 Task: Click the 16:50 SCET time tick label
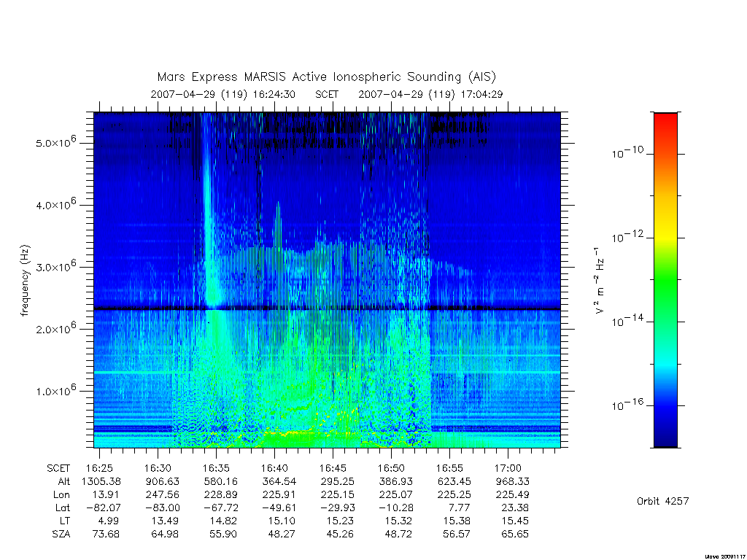(x=391, y=468)
